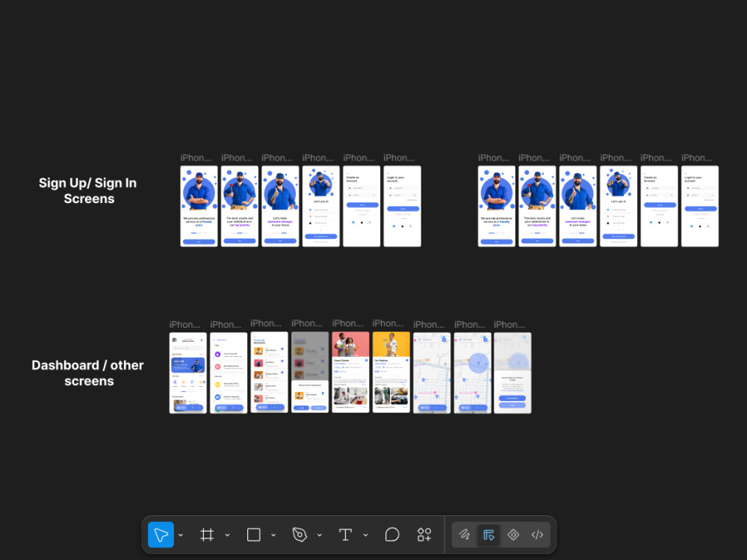Select left set's 'Login to your account' frame
747x560 pixels.
403,206
